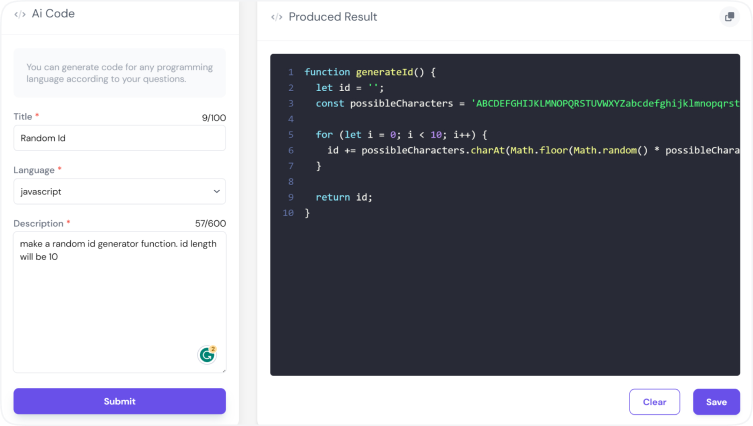The height and width of the screenshot is (426, 753).
Task: Expand the Language dropdown chevron
Action: (x=217, y=191)
